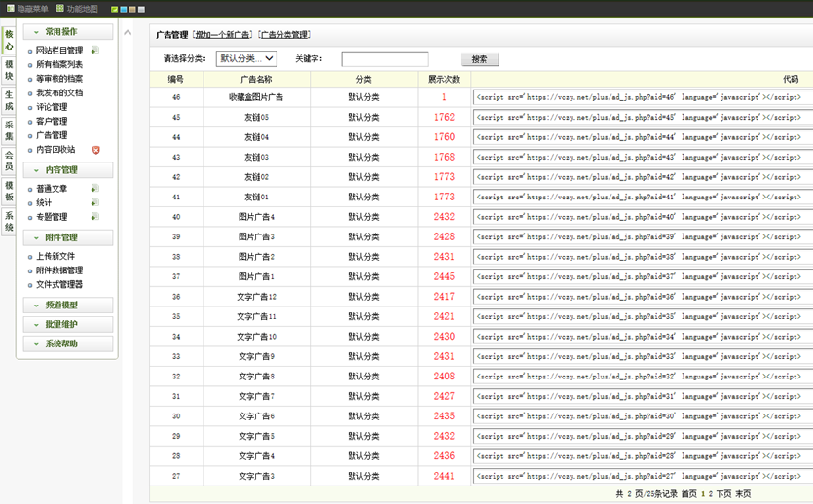Click the 搜索 search button
The image size is (813, 504).
[x=479, y=59]
